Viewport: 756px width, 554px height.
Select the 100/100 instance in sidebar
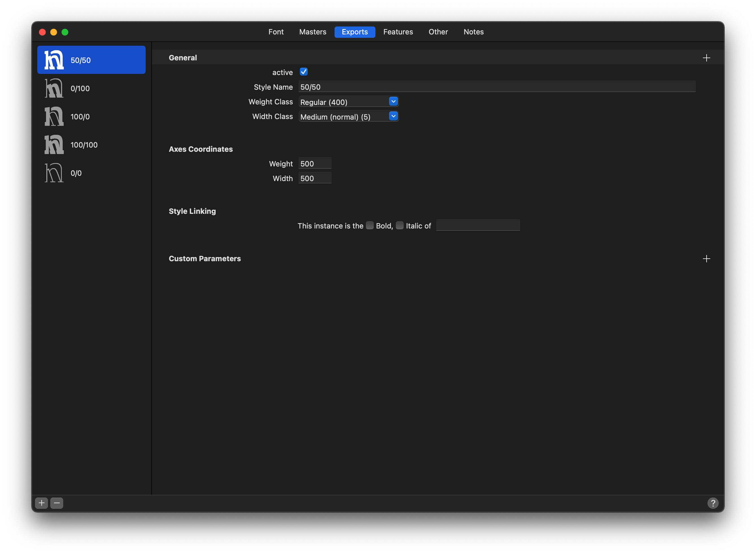(91, 144)
